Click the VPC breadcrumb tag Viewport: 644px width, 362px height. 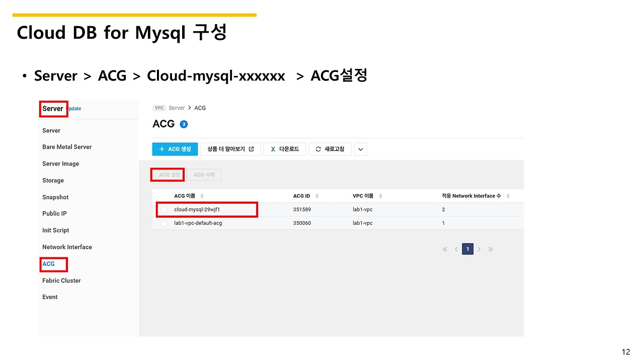tap(159, 108)
